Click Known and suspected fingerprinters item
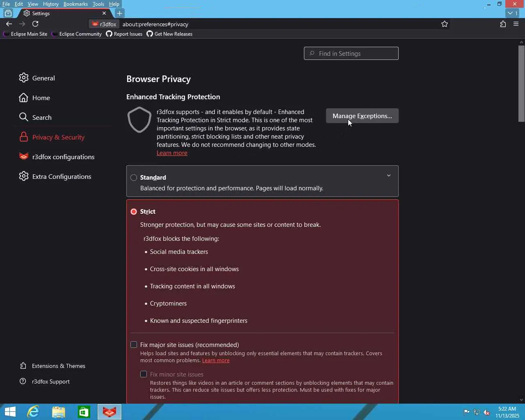 [199, 321]
